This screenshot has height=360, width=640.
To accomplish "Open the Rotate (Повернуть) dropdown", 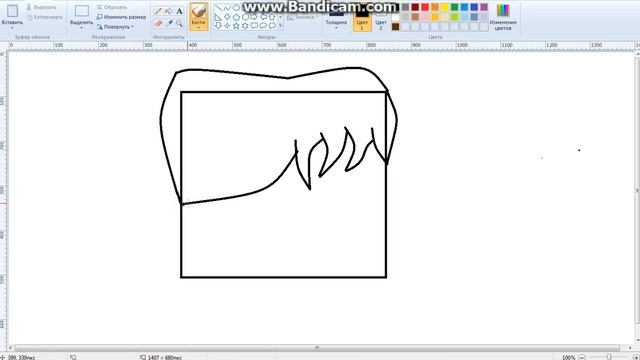I will 116,27.
